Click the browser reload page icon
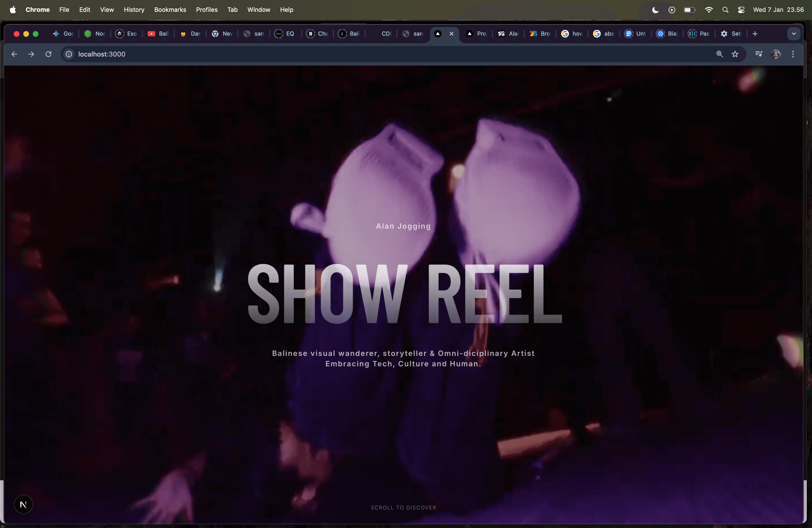This screenshot has height=528, width=812. coord(48,54)
